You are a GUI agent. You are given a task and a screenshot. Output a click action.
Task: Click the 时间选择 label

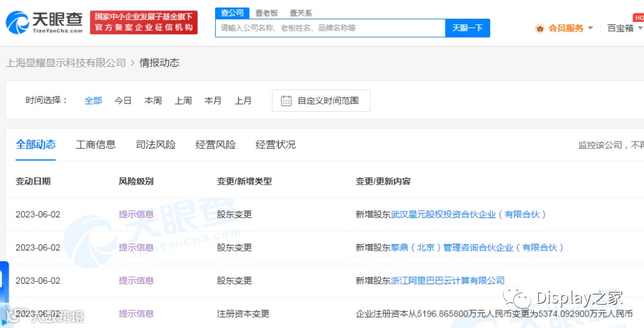click(46, 100)
